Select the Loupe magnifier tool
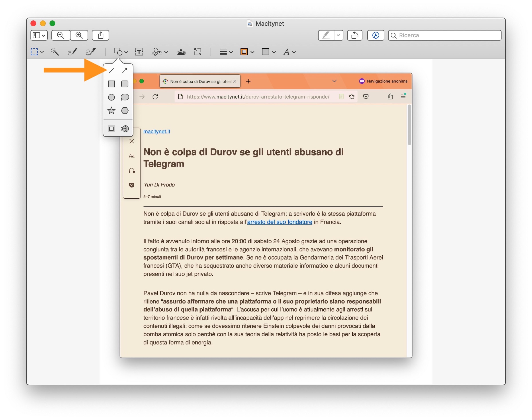Screen dimensions: 532x420 coord(125,129)
